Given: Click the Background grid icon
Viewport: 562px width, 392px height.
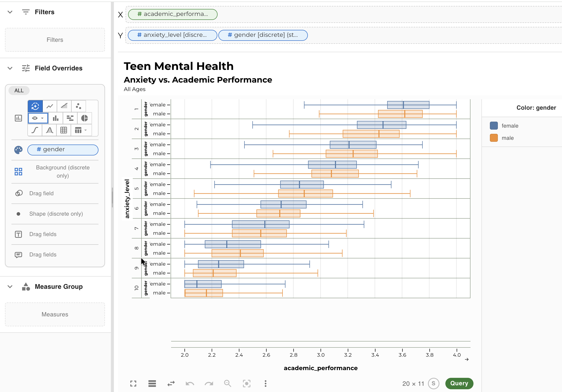Looking at the screenshot, I should [18, 172].
